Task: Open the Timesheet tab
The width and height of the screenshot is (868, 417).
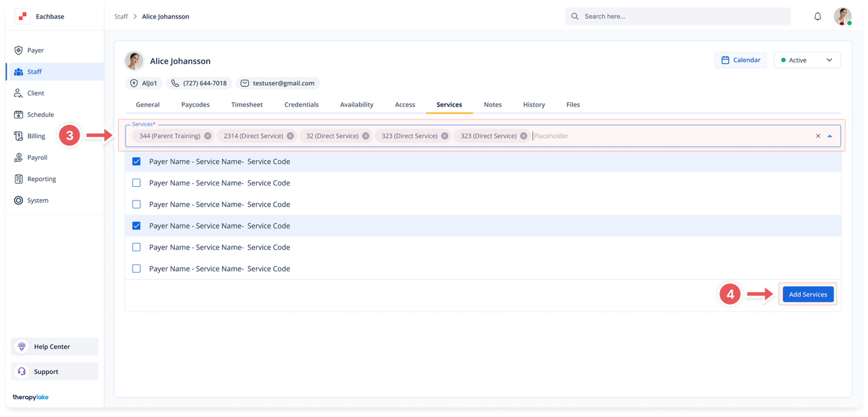Action: tap(247, 105)
